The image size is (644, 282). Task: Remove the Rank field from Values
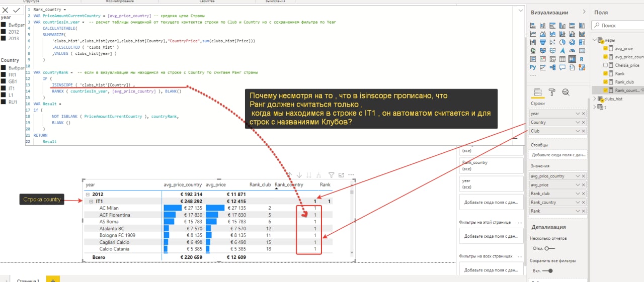coord(583,211)
